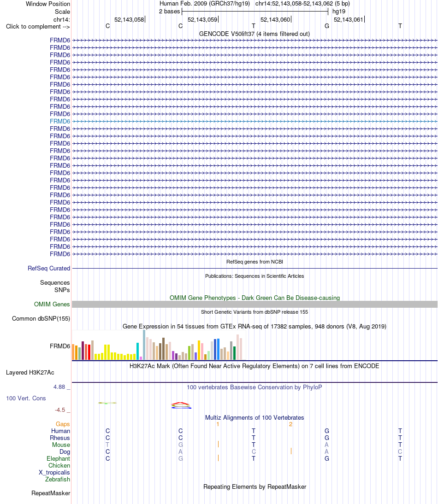Click base G in the Mouse alignment row
438x504 pixels.
[x=181, y=445]
